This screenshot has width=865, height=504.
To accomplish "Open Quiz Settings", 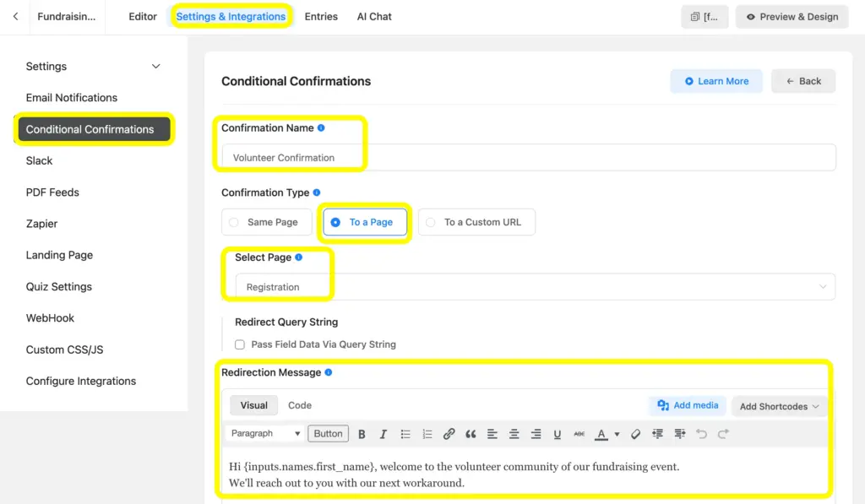I will [x=59, y=287].
